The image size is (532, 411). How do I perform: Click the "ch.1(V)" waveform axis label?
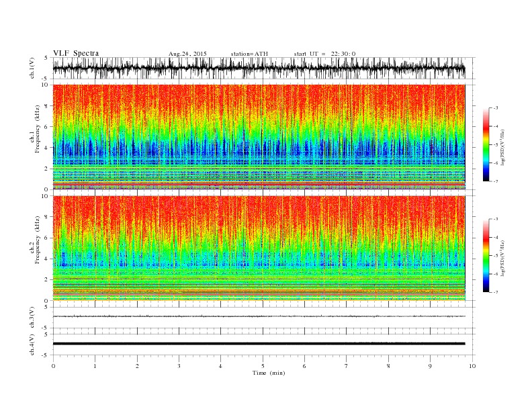click(32, 68)
